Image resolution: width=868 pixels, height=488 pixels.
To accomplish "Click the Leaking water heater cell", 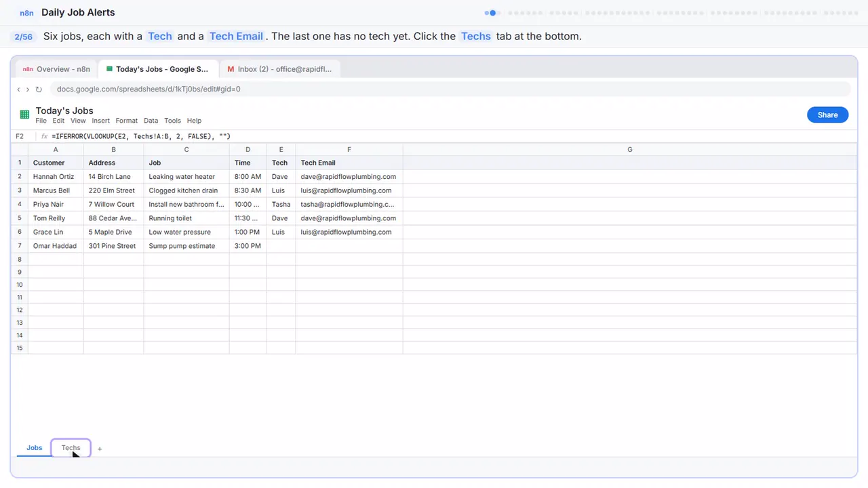I will point(186,177).
